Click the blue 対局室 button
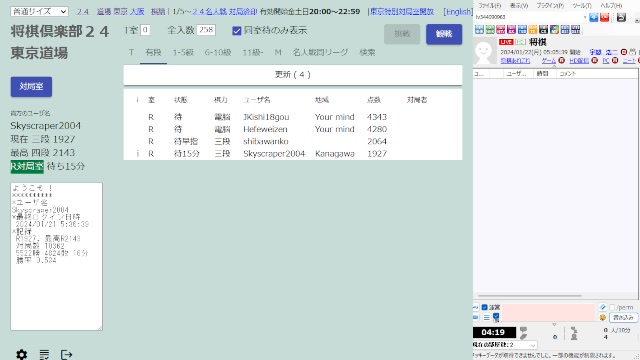 point(31,87)
